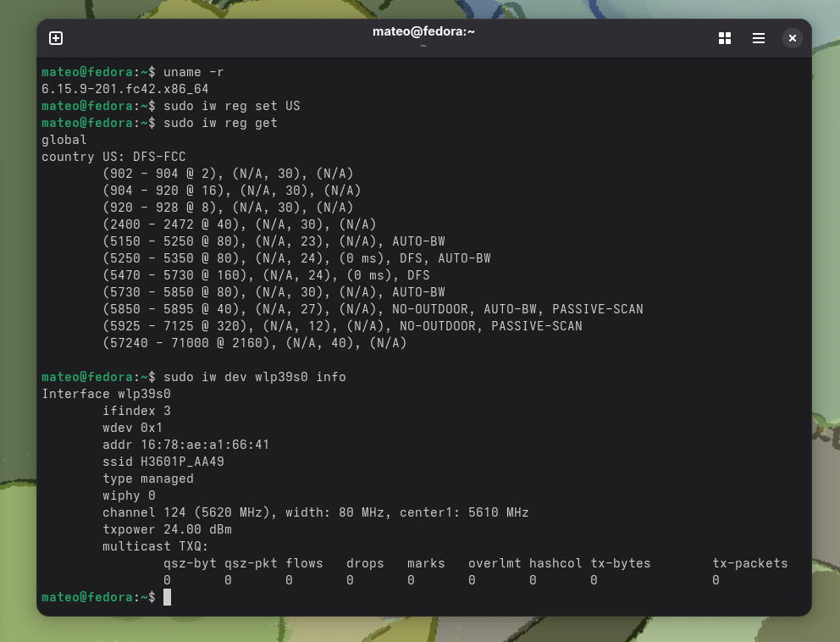The width and height of the screenshot is (840, 642).
Task: Click the 'ifindex 3' line
Action: coord(136,411)
